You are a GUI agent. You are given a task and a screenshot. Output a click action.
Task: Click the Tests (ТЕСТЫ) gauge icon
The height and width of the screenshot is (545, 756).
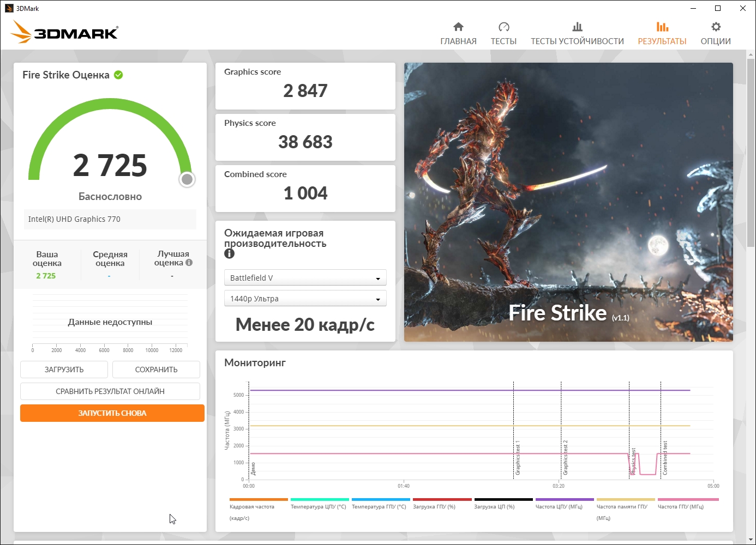[503, 27]
